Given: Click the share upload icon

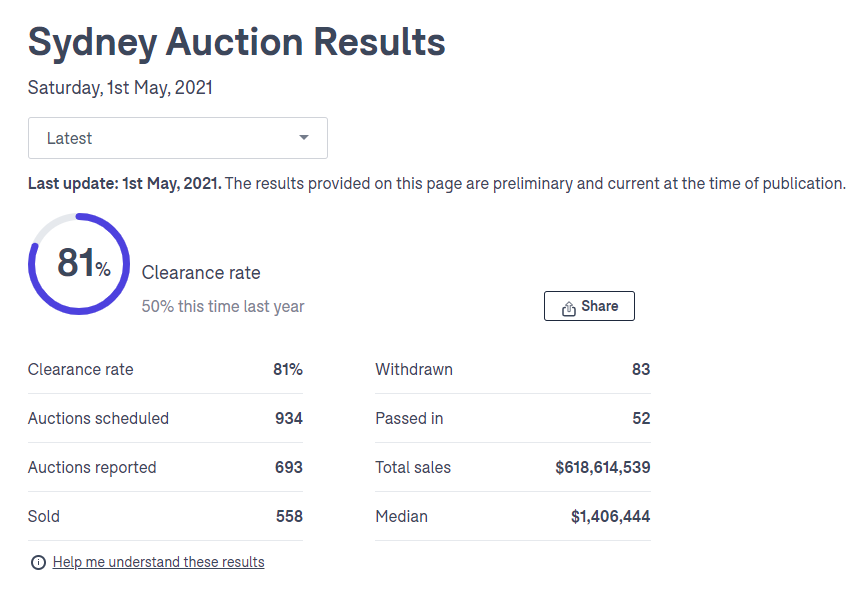Looking at the screenshot, I should tap(569, 309).
